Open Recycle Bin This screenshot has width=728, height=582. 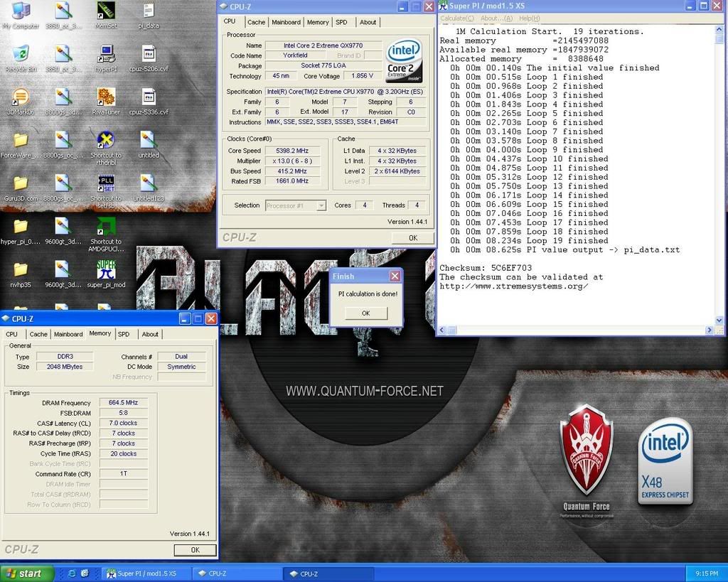20,51
